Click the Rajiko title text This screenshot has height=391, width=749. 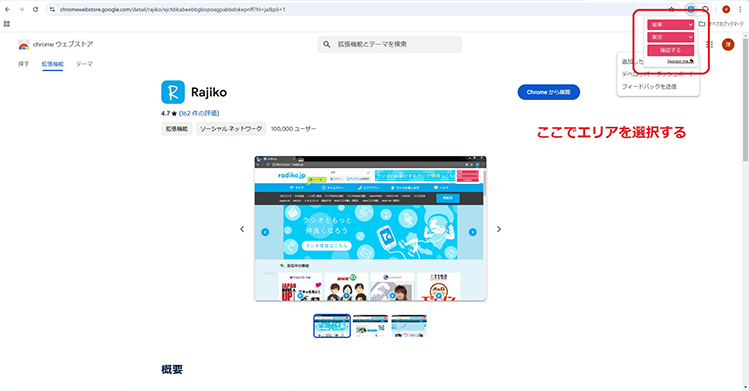pyautogui.click(x=209, y=92)
